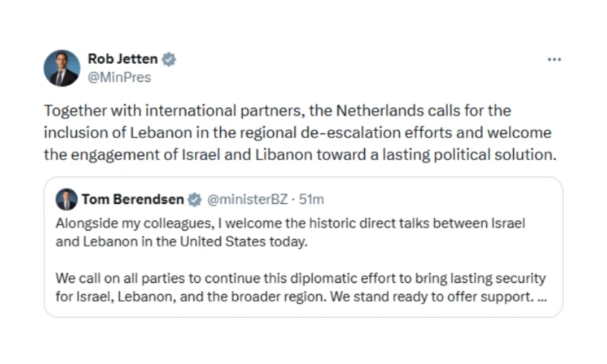Click the @MinPres handle

click(119, 78)
